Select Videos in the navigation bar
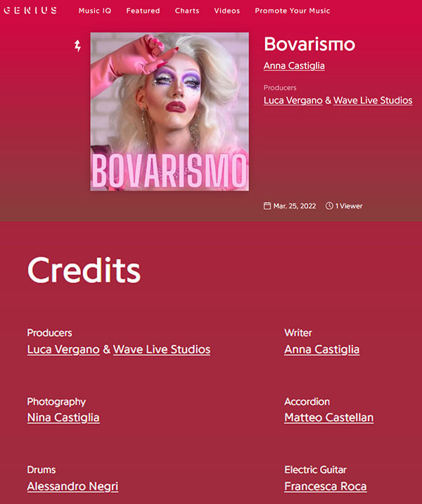 (227, 11)
